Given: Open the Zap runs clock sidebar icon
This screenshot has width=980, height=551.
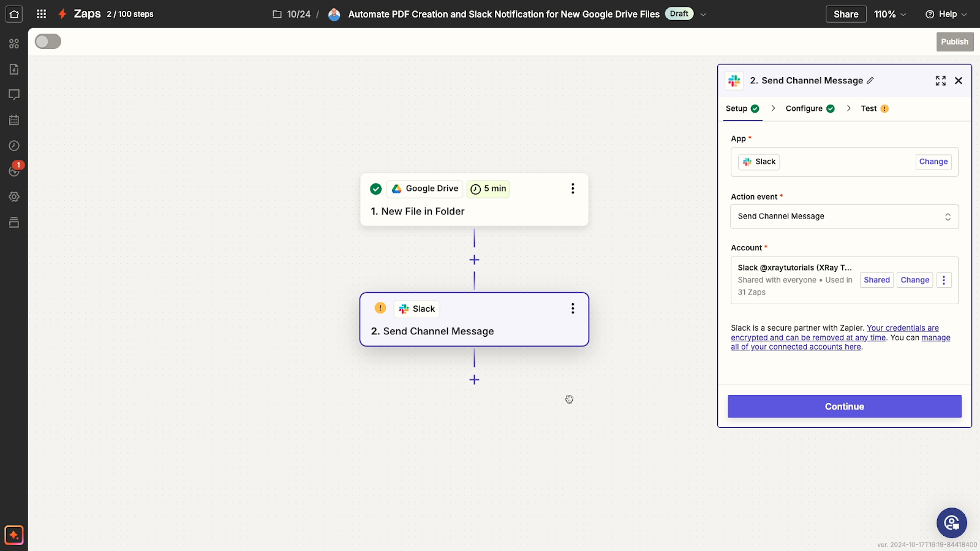Looking at the screenshot, I should [14, 146].
